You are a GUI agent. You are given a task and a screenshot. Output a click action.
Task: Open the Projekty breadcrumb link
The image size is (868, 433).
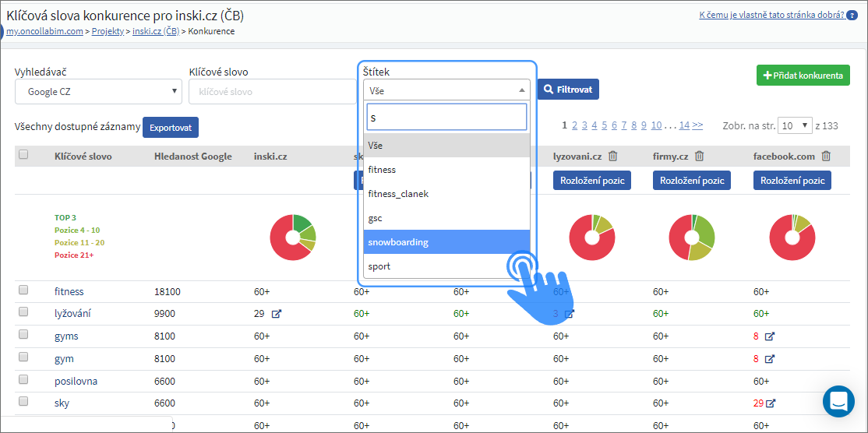(108, 31)
